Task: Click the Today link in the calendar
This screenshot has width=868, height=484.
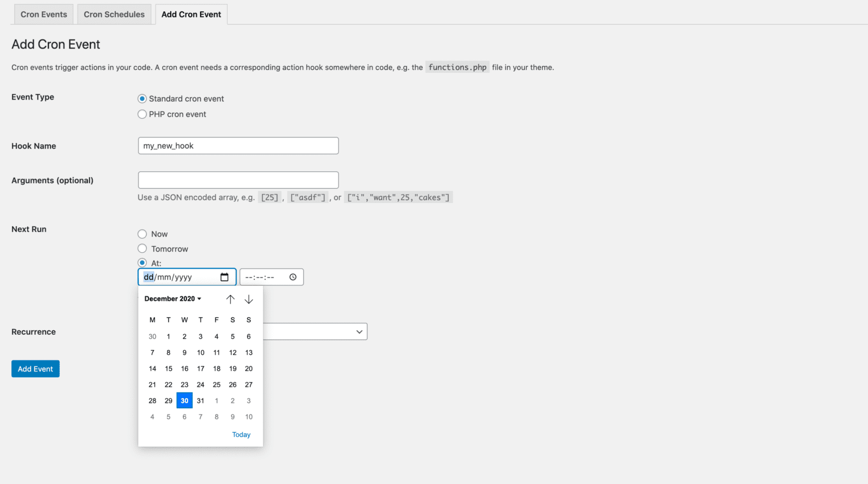Action: pyautogui.click(x=241, y=434)
